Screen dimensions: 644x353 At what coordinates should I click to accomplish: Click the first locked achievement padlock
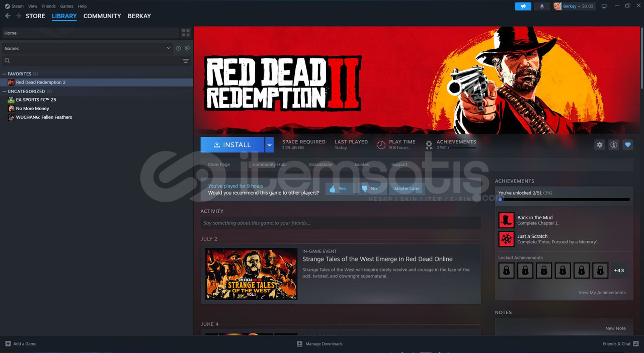[x=506, y=271]
